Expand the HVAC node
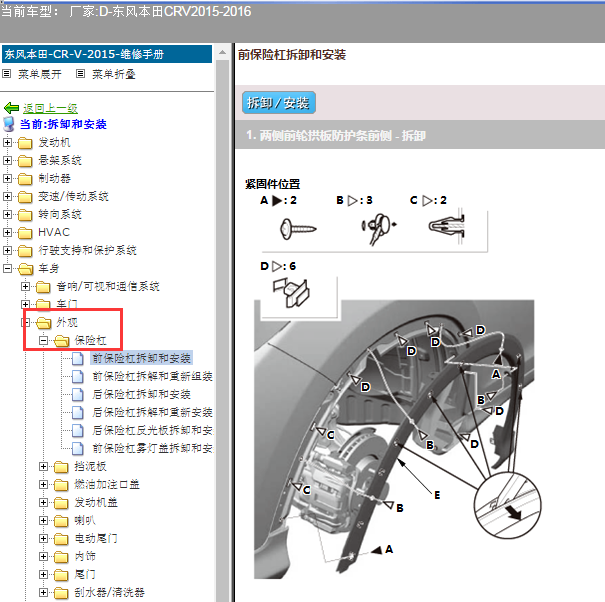 [7, 232]
